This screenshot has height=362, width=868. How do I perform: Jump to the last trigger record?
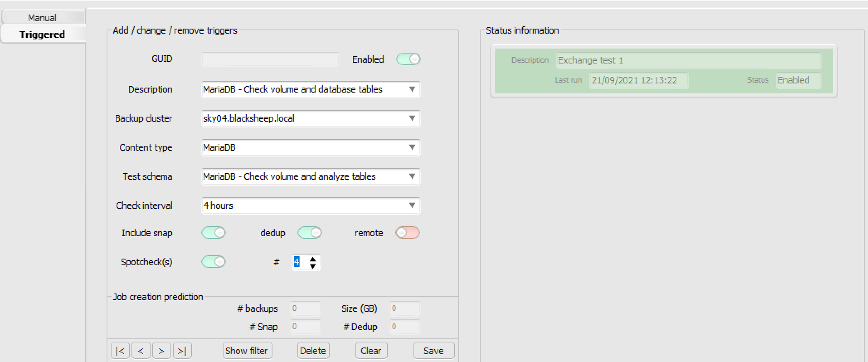click(x=182, y=351)
